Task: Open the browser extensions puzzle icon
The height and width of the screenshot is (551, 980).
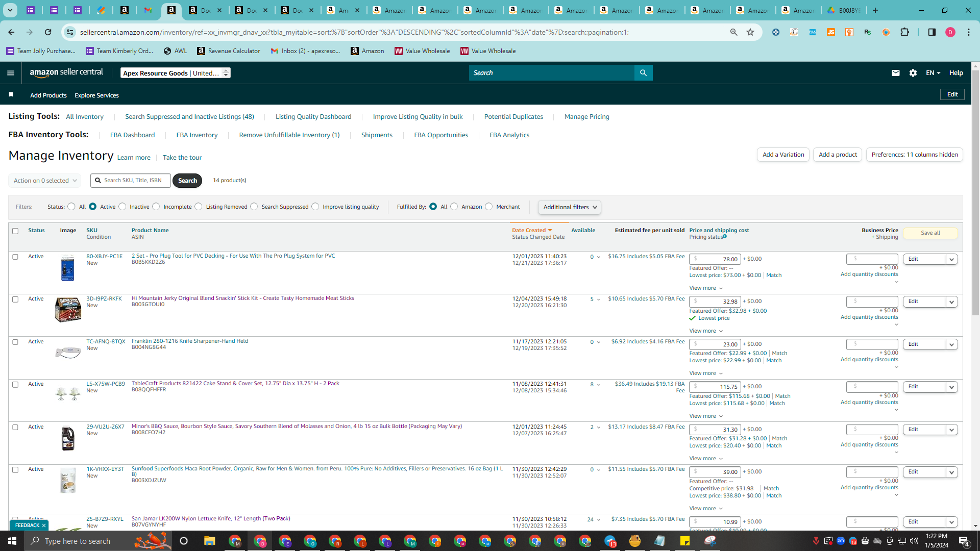Action: point(905,32)
